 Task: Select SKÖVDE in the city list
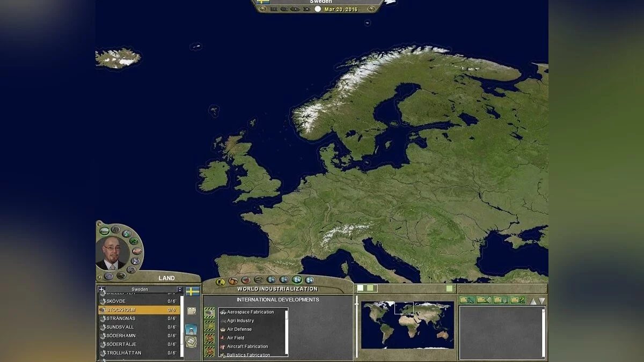[x=139, y=301]
